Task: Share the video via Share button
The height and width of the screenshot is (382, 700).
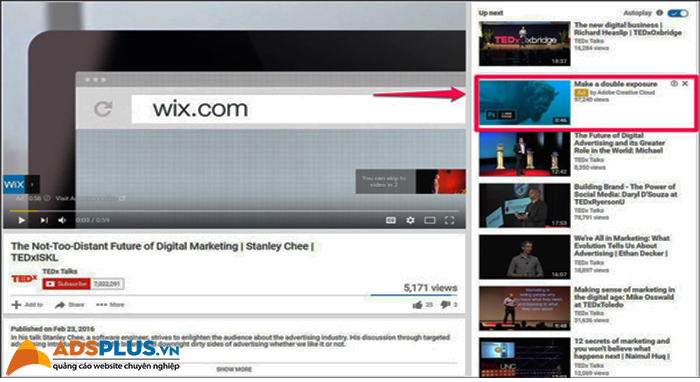Action: tap(69, 305)
